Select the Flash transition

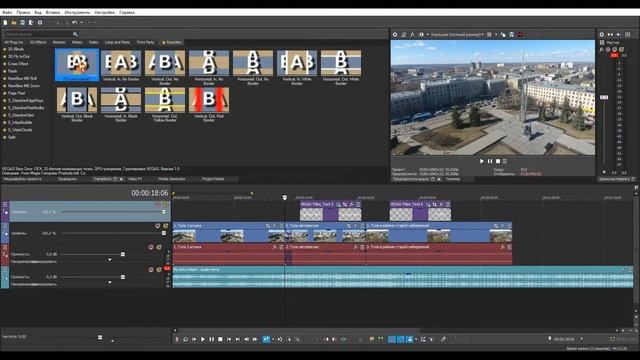click(12, 71)
